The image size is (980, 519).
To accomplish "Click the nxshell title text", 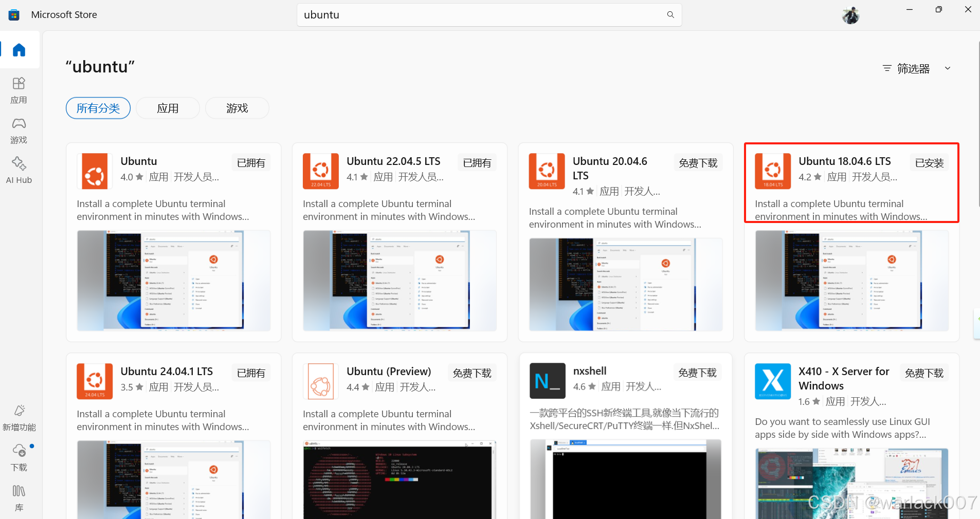I will 590,371.
